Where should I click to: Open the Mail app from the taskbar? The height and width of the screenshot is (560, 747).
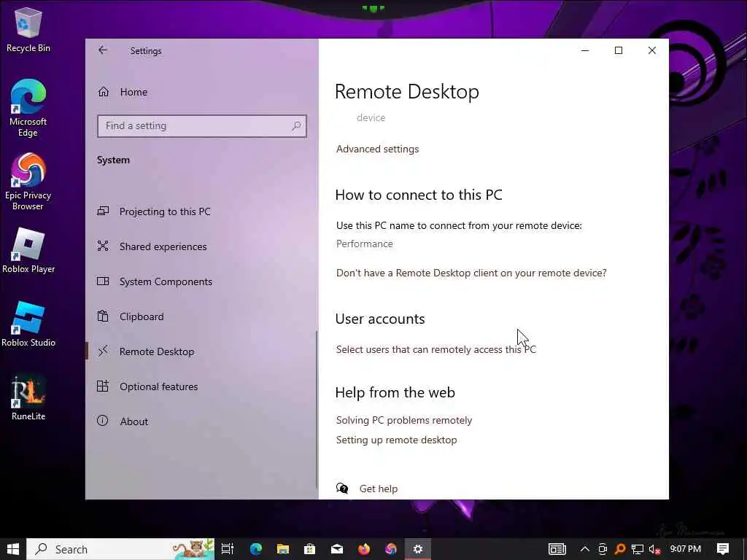pos(337,549)
